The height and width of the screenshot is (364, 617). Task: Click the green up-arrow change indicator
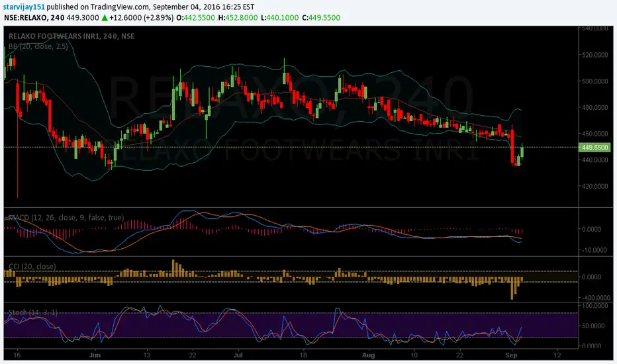[x=105, y=18]
